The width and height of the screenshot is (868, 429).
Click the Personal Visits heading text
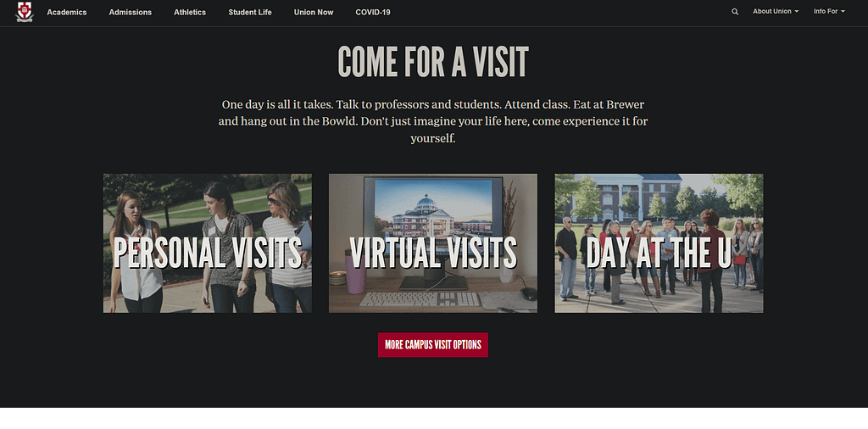[x=208, y=253]
